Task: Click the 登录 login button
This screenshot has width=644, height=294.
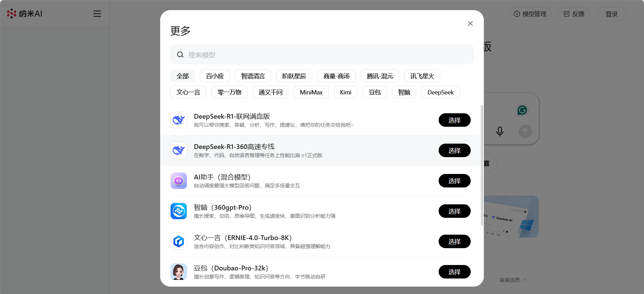Action: click(x=612, y=14)
